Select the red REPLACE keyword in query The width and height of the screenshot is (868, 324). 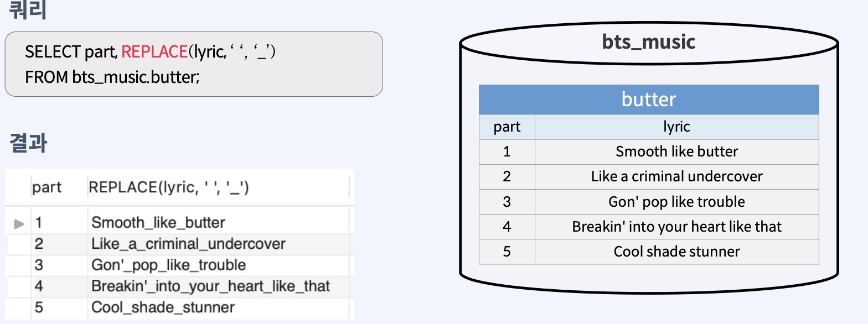pyautogui.click(x=154, y=52)
